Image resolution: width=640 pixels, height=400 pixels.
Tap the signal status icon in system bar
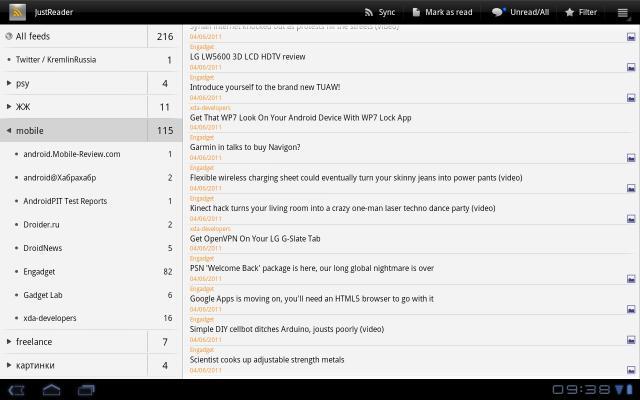(620, 390)
